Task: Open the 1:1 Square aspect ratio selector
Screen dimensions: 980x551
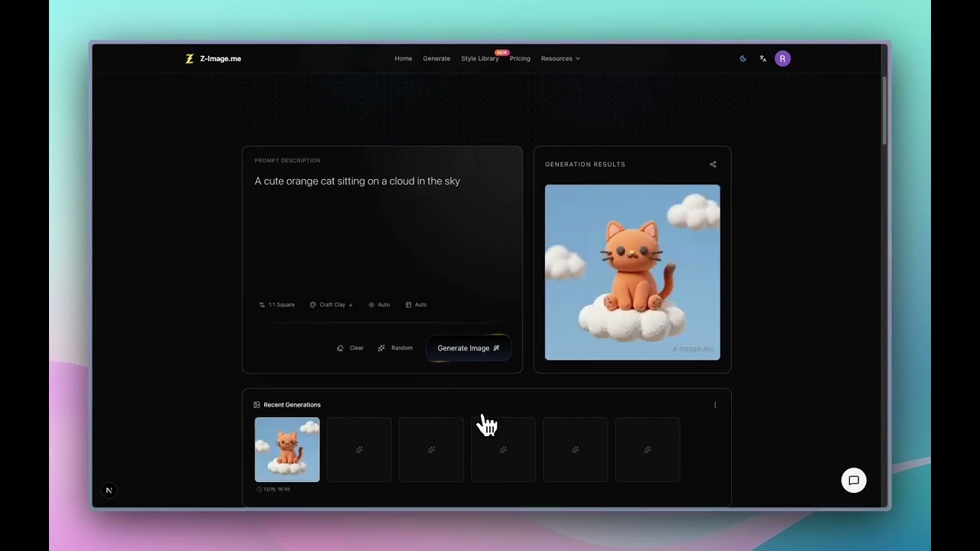Action: 276,305
